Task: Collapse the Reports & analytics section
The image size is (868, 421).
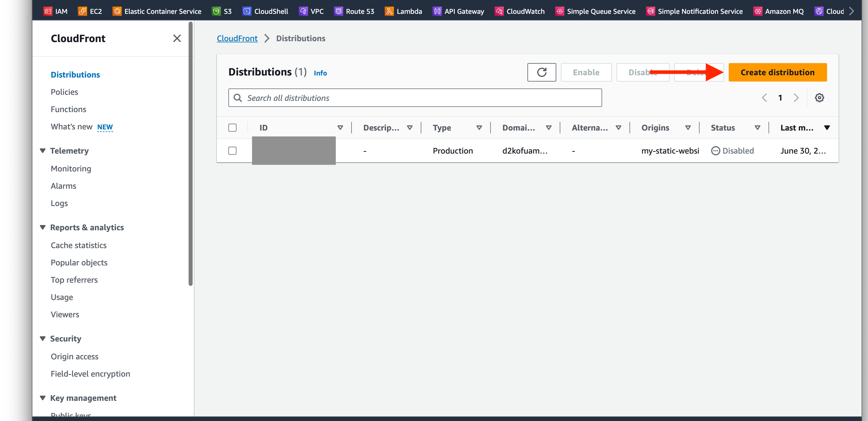Action: [x=42, y=227]
